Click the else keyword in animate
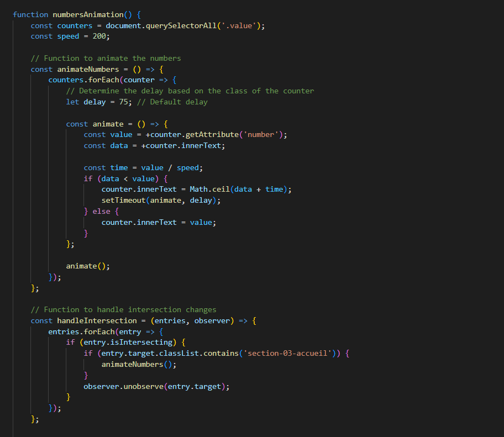The height and width of the screenshot is (437, 504). pos(102,211)
